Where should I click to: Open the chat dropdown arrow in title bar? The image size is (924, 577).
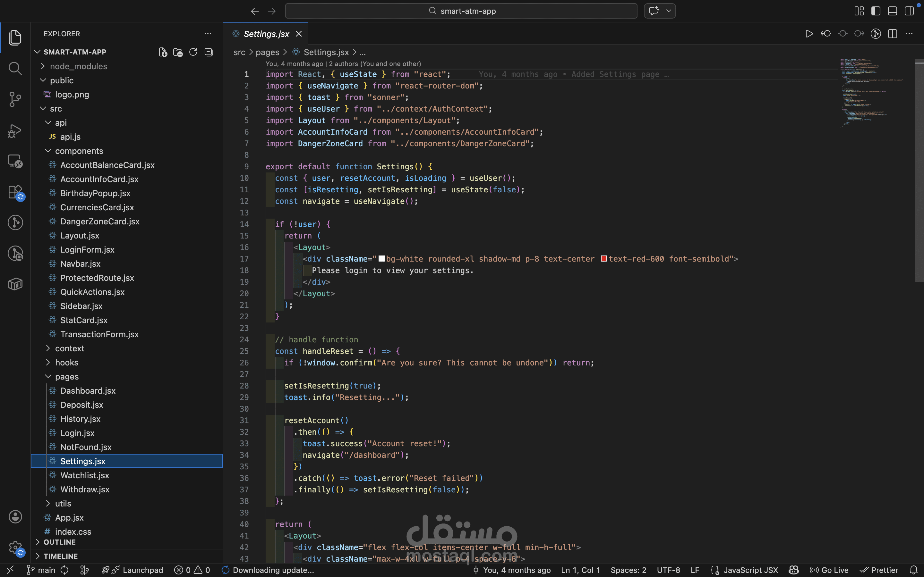(669, 11)
